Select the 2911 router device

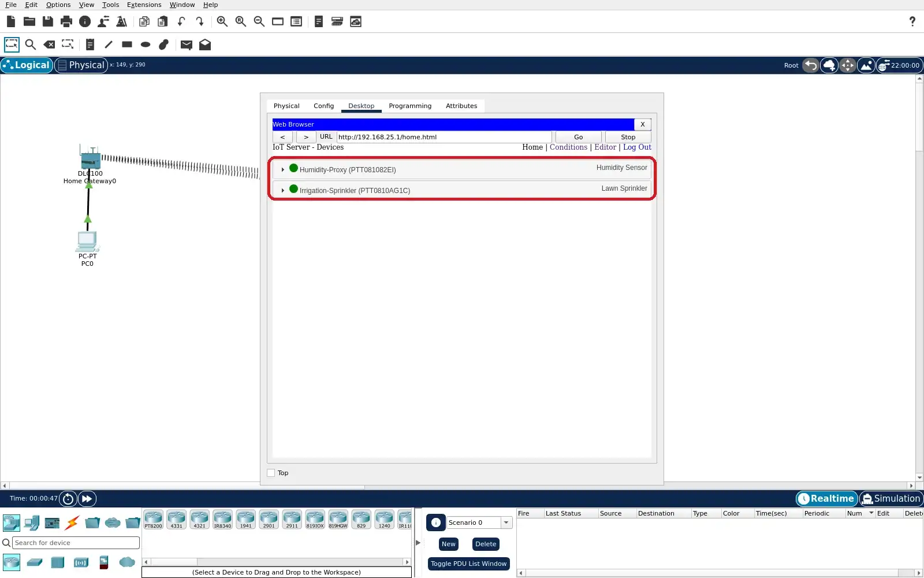pyautogui.click(x=292, y=520)
